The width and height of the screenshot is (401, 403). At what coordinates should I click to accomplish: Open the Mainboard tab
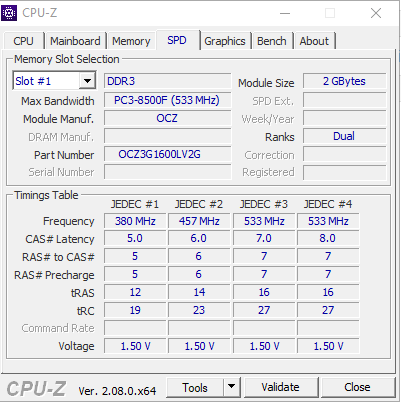coord(75,41)
